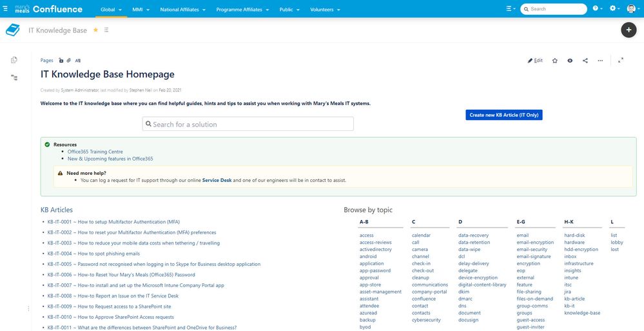Click the share page icon
This screenshot has height=331, width=644.
585,61
